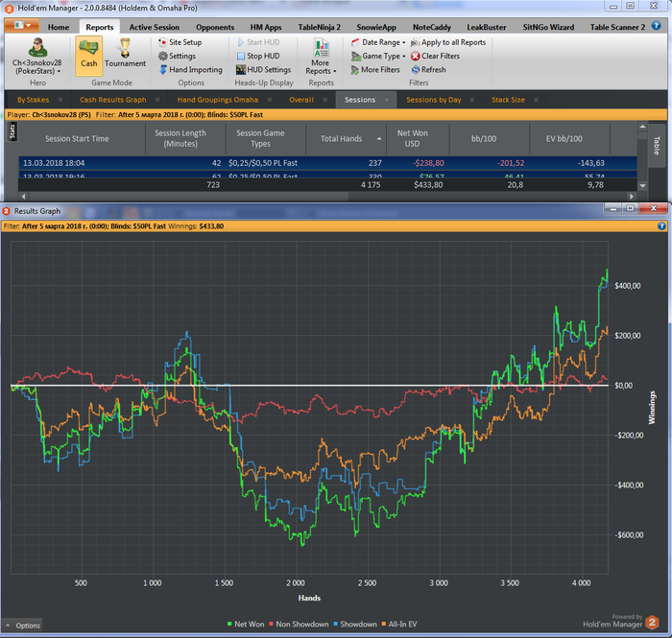Open Hand Importing
672x638 pixels.
point(191,70)
